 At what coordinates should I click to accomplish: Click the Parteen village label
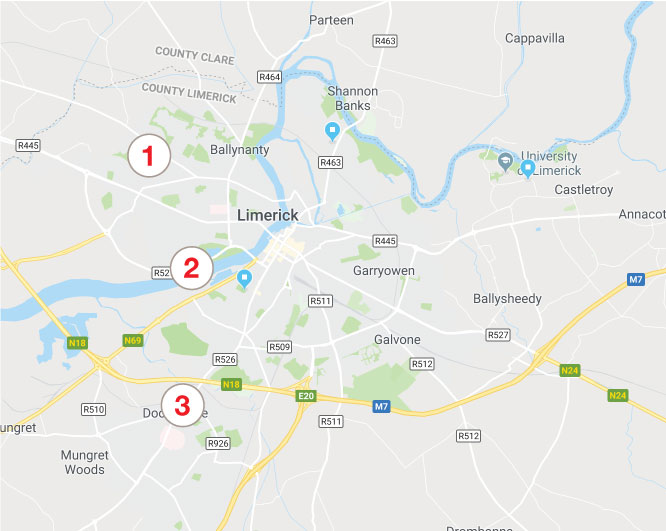point(331,20)
